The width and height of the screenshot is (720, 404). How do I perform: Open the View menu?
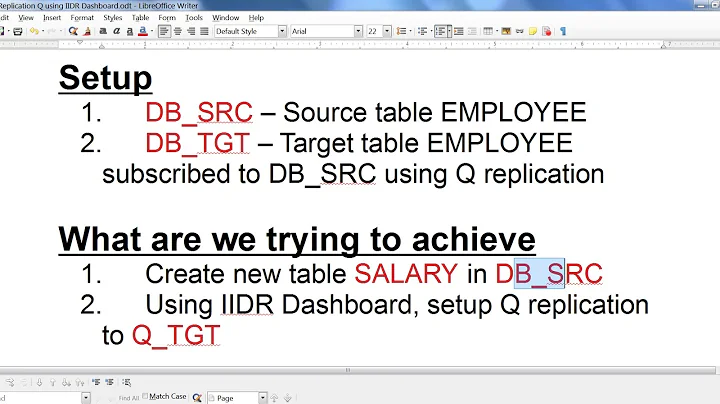[x=26, y=17]
